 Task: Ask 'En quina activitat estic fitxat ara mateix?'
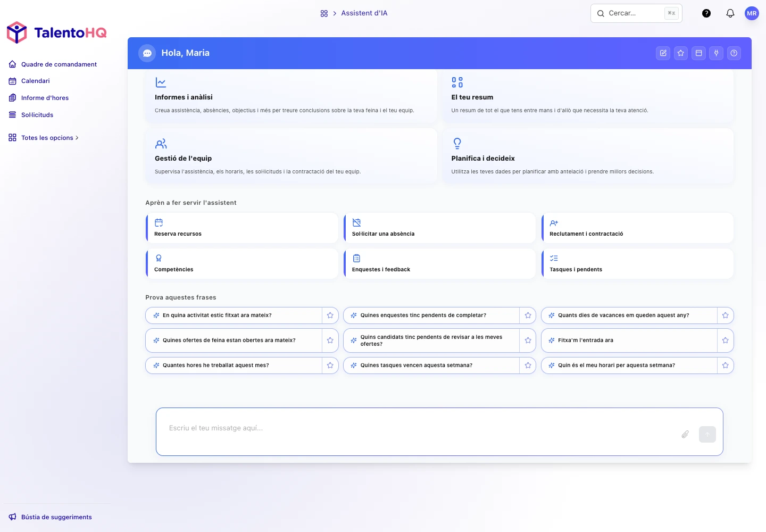pos(234,315)
